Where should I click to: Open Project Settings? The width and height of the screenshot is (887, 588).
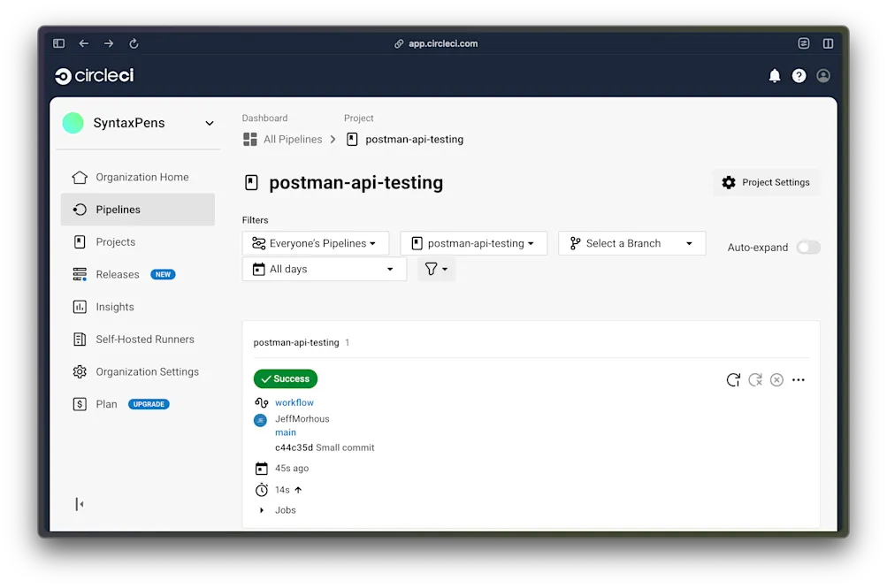click(766, 182)
